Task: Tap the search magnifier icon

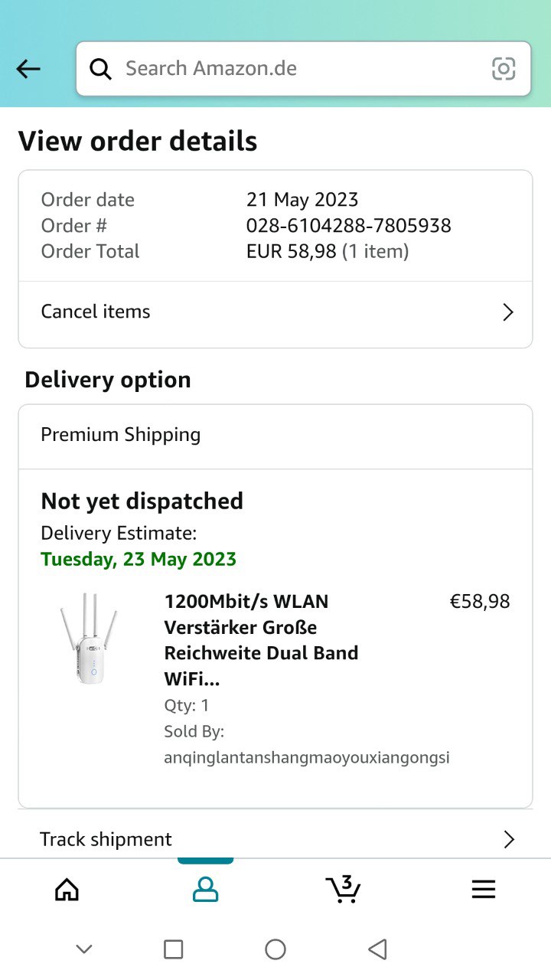Action: tap(100, 69)
